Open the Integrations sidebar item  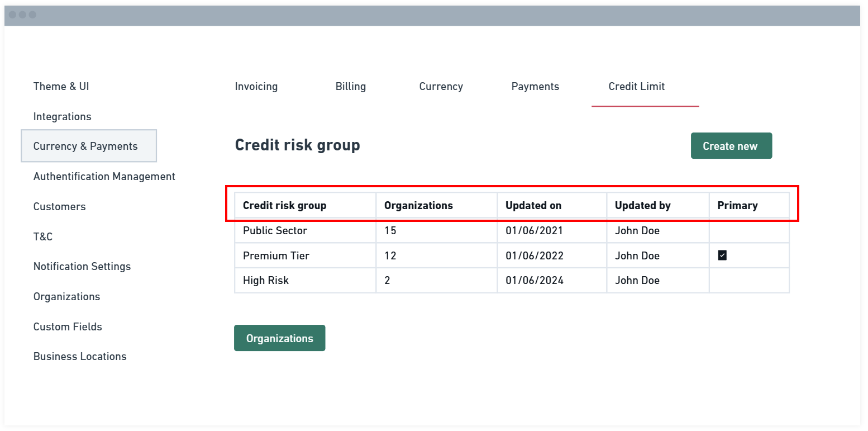62,117
